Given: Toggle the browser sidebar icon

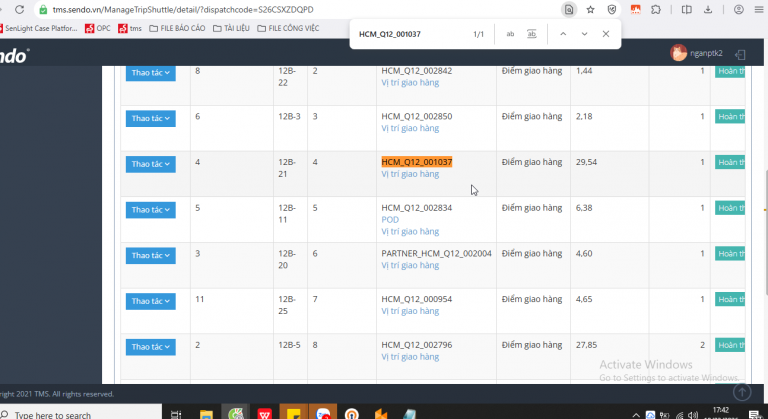Looking at the screenshot, I should click(x=687, y=9).
